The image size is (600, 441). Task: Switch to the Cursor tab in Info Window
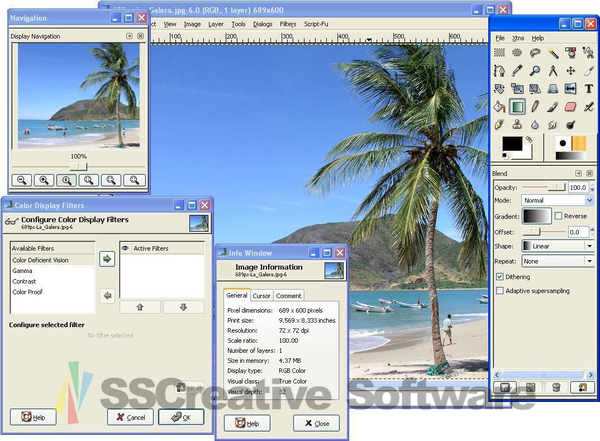point(262,296)
